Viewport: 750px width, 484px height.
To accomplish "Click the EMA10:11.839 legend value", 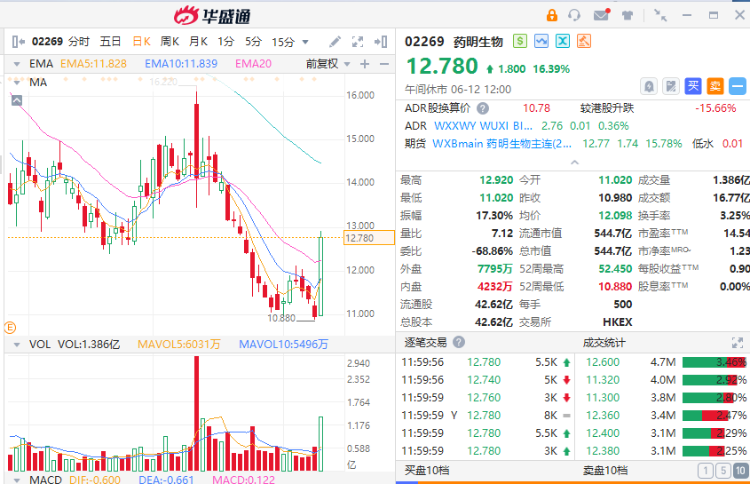I will 181,64.
